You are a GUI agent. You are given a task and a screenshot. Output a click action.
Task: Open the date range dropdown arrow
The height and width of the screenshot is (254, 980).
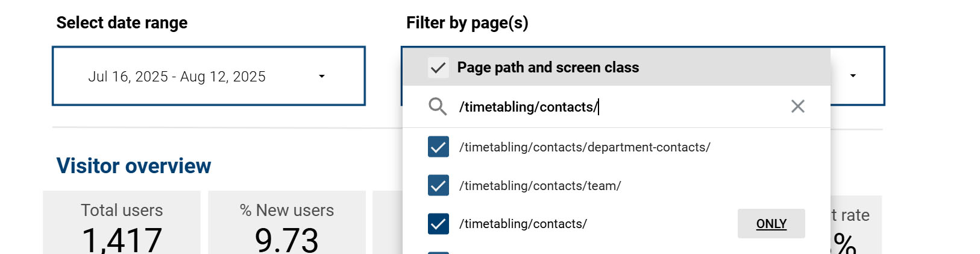pos(322,77)
